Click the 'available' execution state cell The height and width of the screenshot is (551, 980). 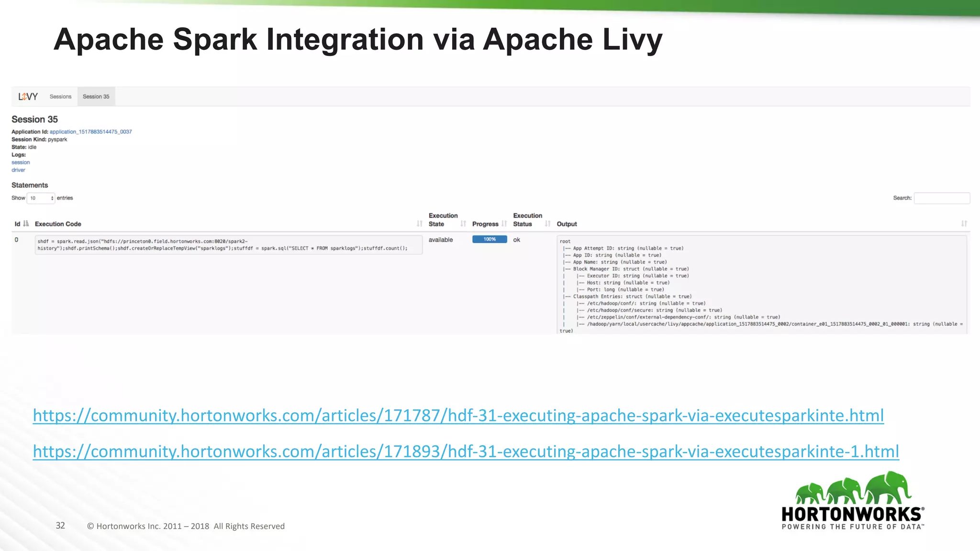(x=441, y=240)
